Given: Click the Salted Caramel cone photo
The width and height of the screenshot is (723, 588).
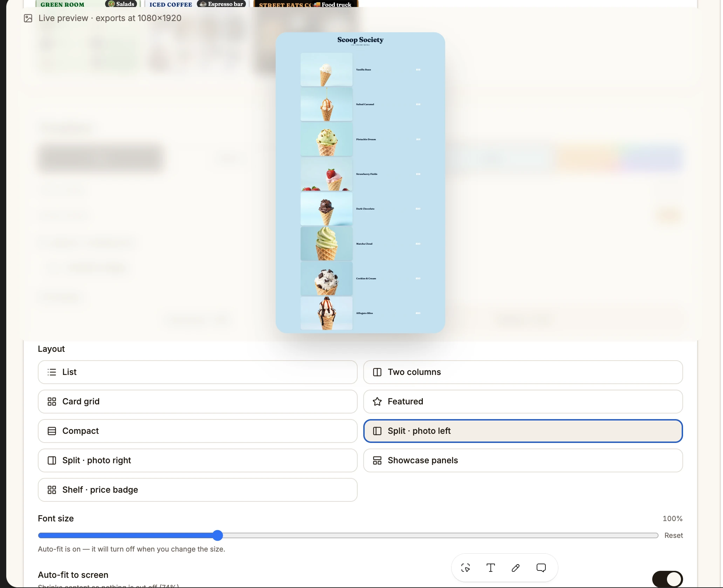Looking at the screenshot, I should 326,104.
